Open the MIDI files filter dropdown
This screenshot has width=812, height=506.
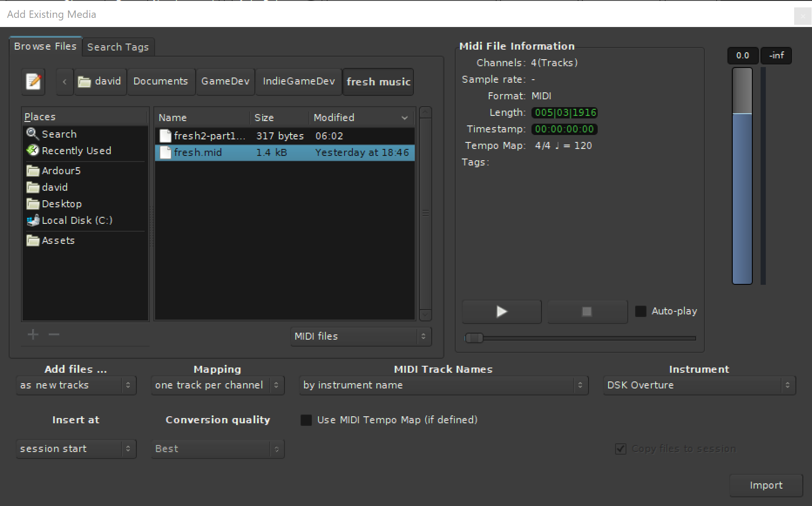361,337
